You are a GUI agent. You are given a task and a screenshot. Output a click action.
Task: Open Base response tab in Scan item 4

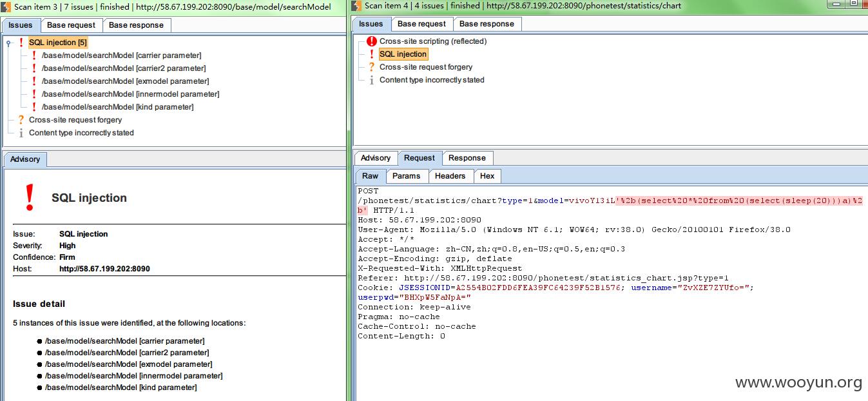point(487,24)
